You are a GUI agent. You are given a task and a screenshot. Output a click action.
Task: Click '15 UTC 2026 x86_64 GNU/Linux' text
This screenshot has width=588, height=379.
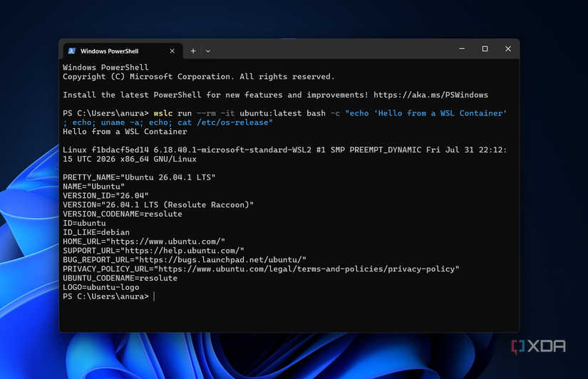point(130,159)
